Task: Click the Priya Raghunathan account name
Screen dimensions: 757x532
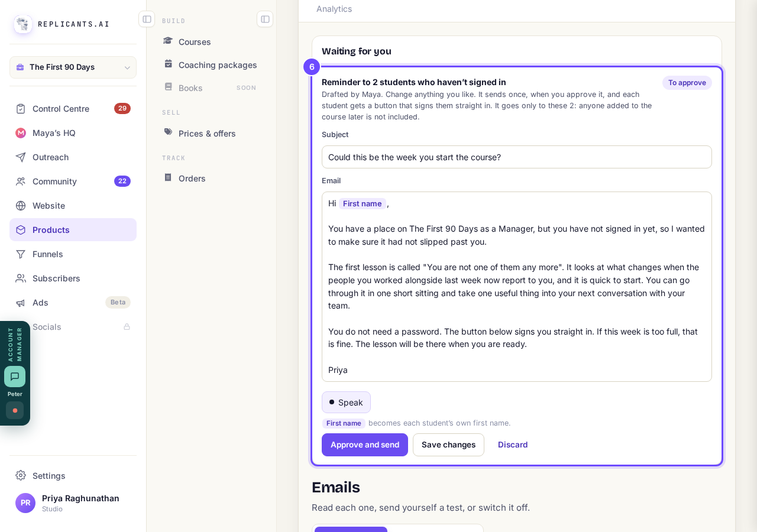Action: tap(80, 498)
